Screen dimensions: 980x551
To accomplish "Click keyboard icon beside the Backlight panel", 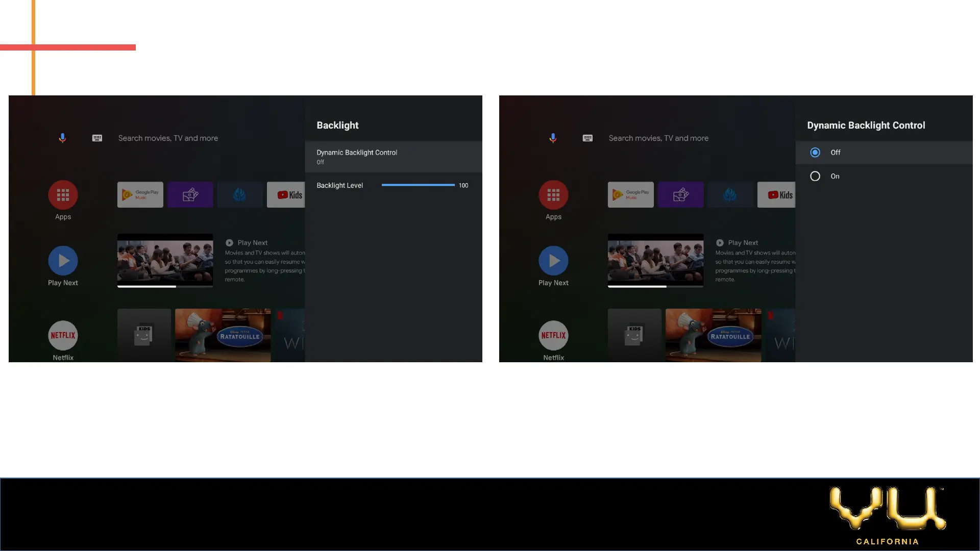I will (97, 138).
